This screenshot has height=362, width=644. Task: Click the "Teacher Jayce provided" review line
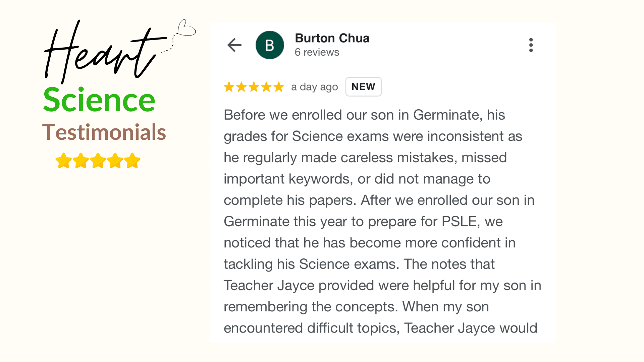coord(382,286)
